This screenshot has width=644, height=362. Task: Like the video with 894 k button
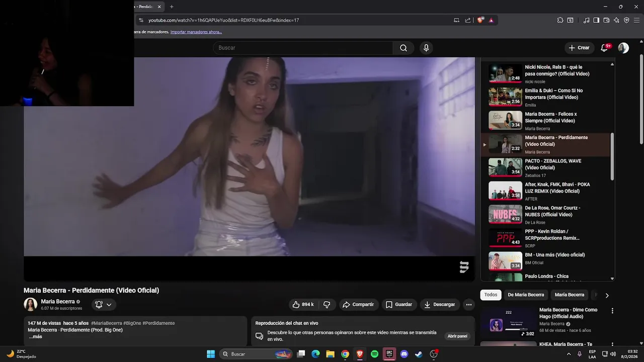[x=303, y=304]
